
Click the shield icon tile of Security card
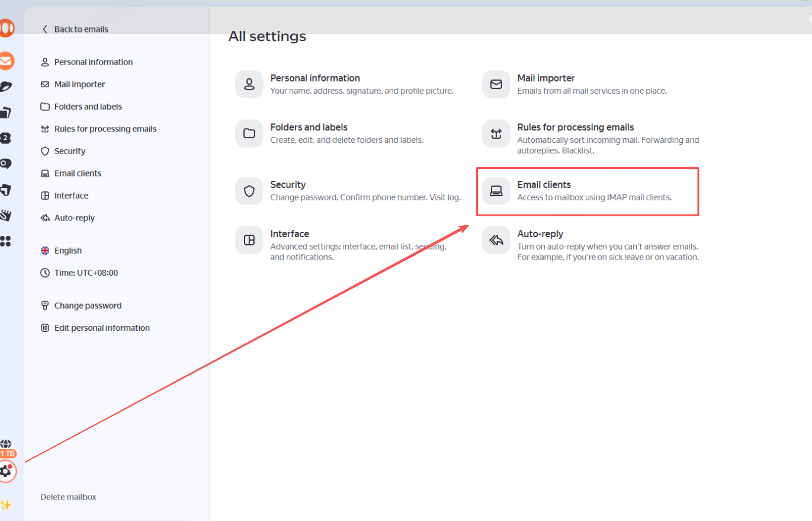click(249, 191)
